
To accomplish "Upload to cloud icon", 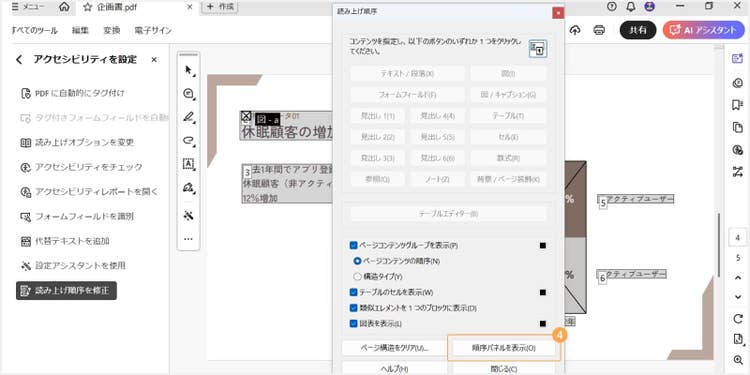I will click(x=575, y=30).
